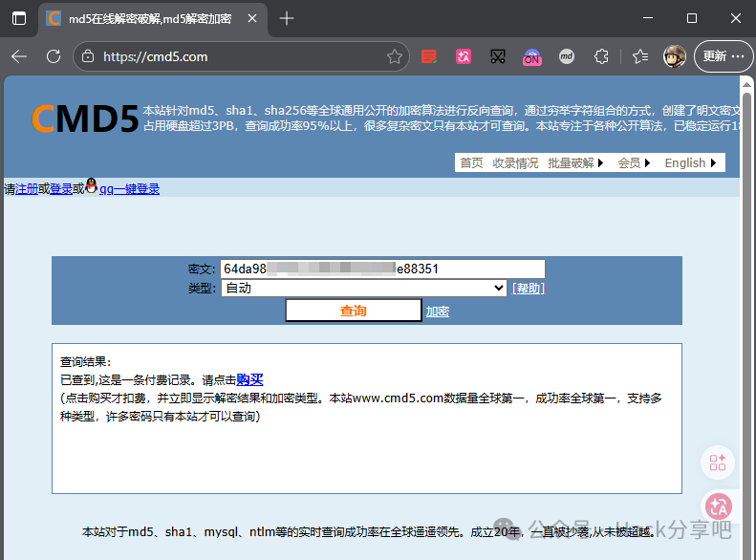The width and height of the screenshot is (756, 560).
Task: Open the favorites list icon
Action: (640, 57)
